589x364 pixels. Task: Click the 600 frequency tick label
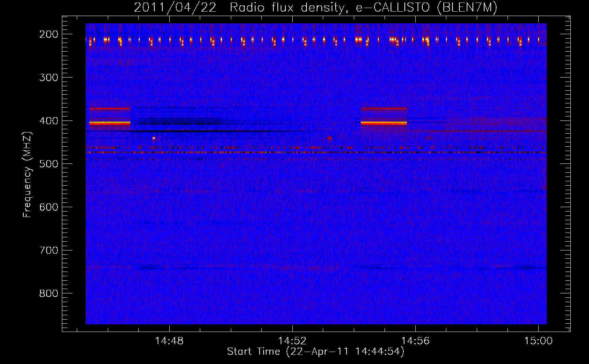click(x=49, y=207)
